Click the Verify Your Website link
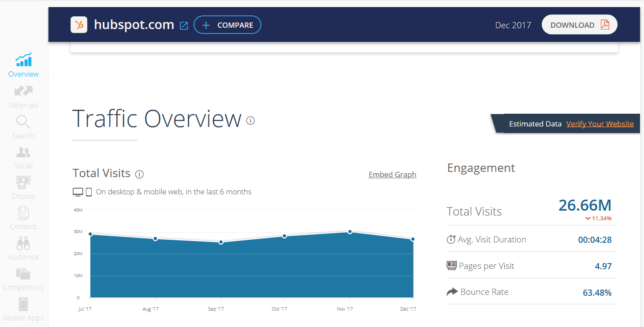Viewport: 644px width, 327px height. point(600,124)
